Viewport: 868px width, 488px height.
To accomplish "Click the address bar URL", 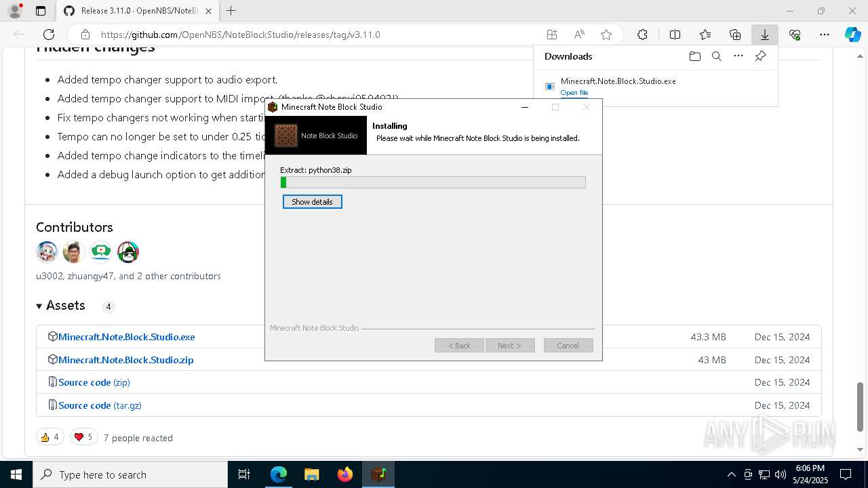I will click(240, 35).
